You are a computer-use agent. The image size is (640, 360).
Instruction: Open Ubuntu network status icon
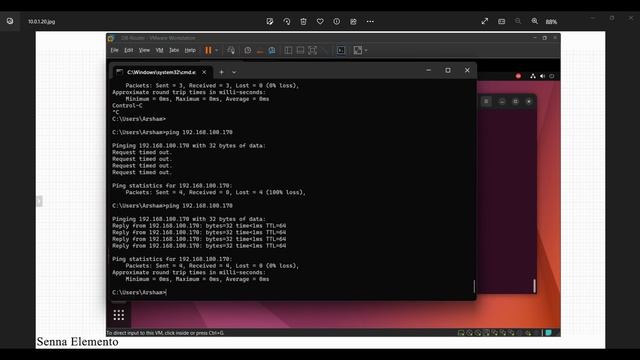pyautogui.click(x=533, y=76)
